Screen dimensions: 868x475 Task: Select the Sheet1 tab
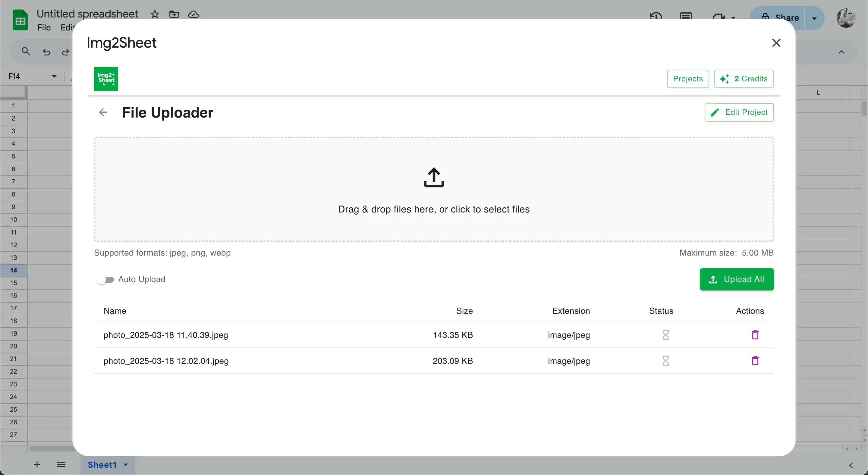(x=102, y=465)
